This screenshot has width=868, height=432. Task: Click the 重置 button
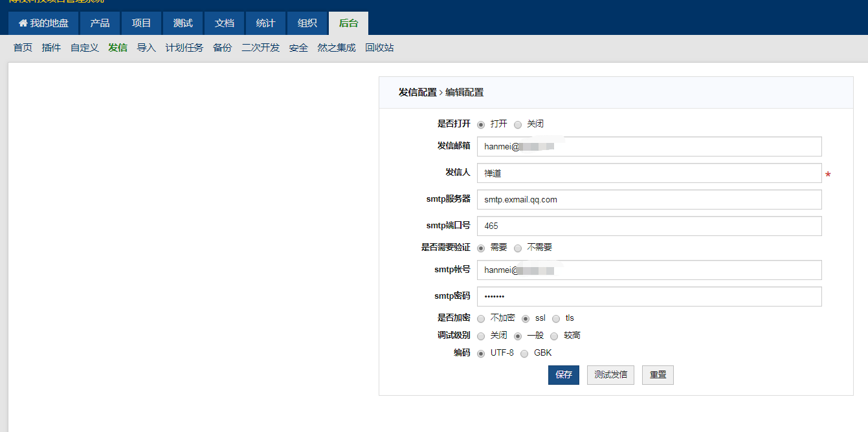658,375
